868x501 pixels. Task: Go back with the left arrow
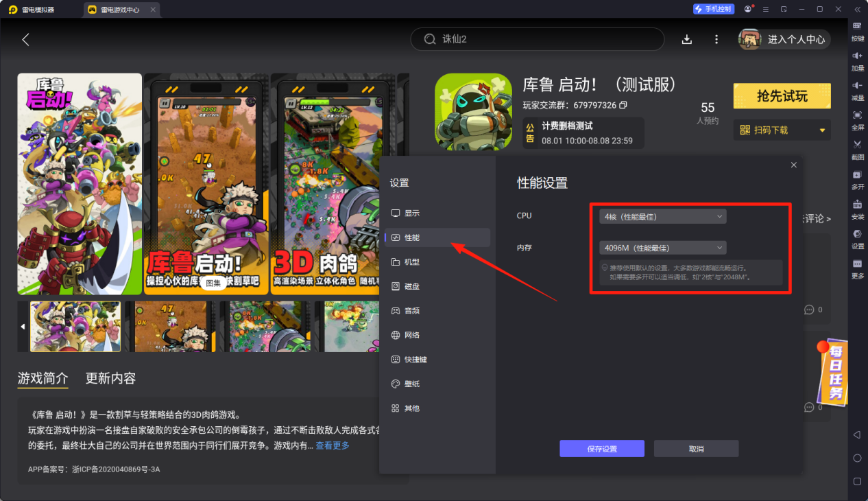(x=25, y=39)
